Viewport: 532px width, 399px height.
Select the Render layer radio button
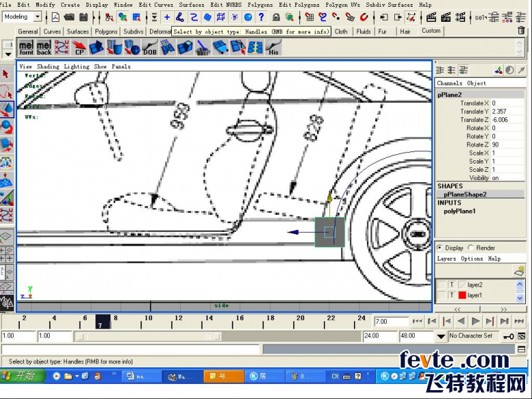point(471,248)
